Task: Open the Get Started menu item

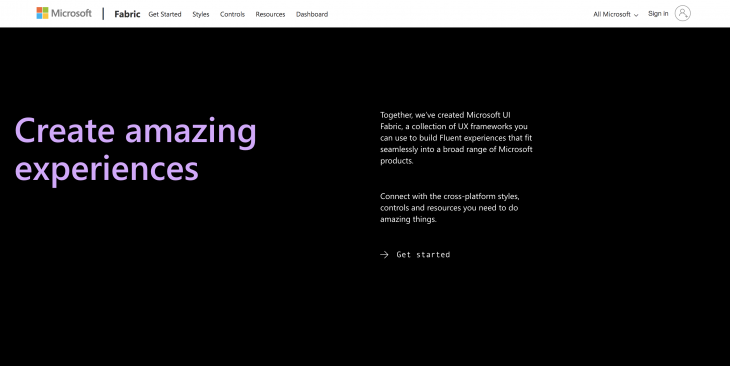Action: click(165, 14)
